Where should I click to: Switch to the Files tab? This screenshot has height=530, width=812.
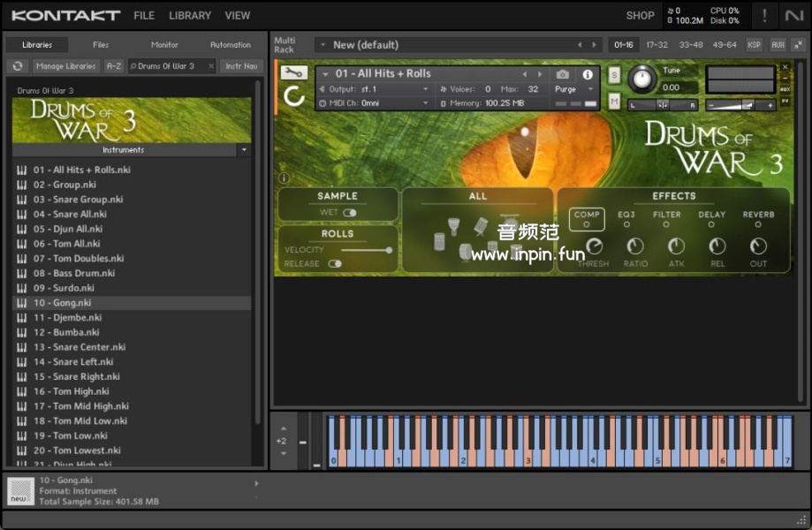101,44
